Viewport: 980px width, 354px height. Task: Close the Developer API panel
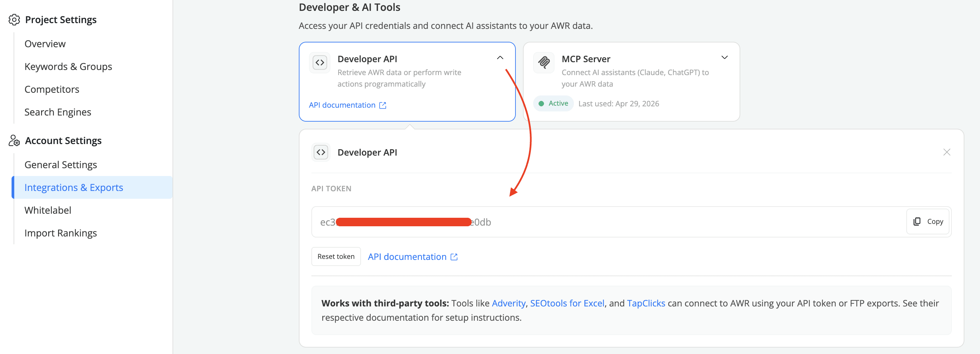click(x=946, y=152)
